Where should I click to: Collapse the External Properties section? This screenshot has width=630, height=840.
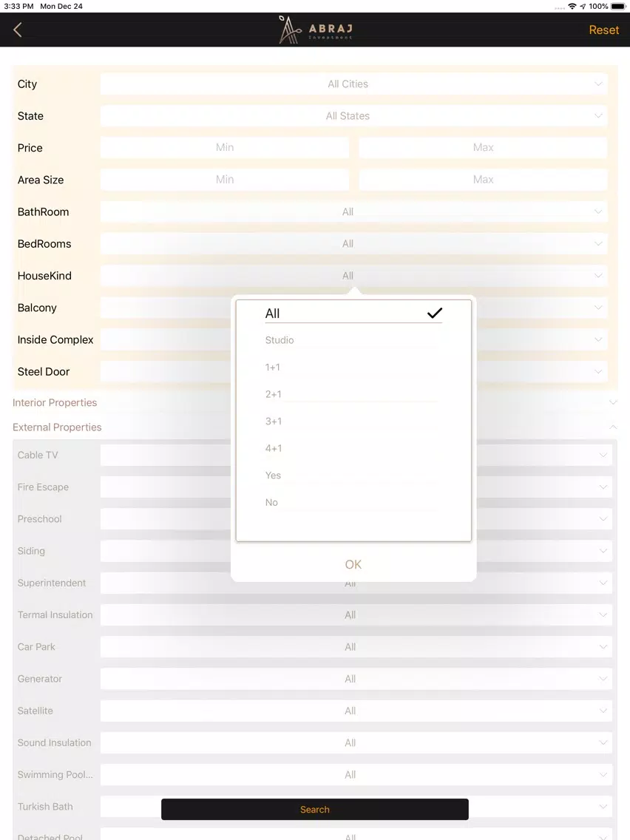tap(315, 427)
